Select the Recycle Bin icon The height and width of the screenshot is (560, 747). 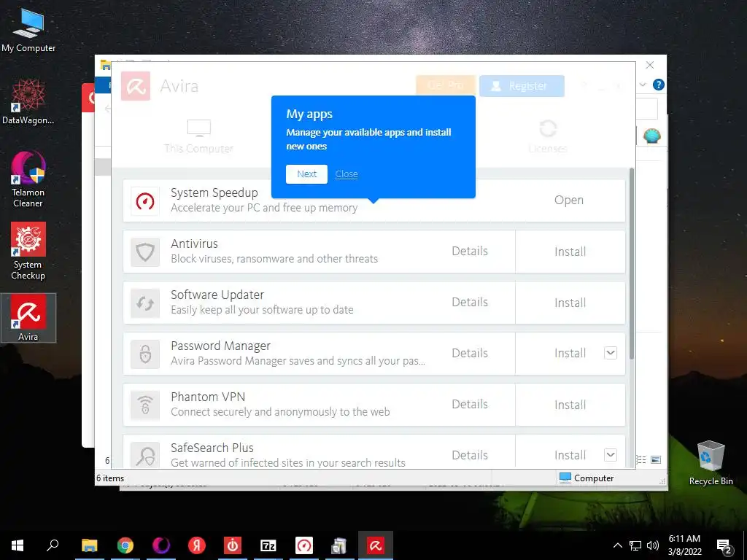(x=711, y=463)
